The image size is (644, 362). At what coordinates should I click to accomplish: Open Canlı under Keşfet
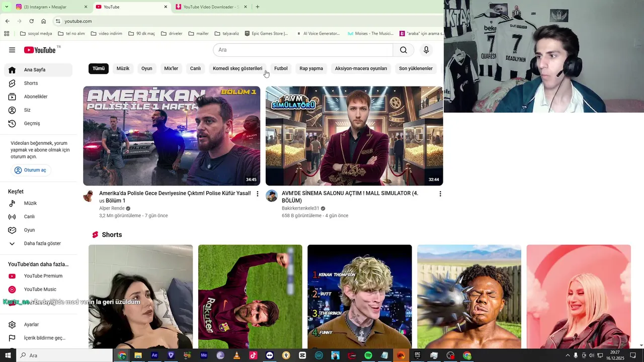pos(38,217)
